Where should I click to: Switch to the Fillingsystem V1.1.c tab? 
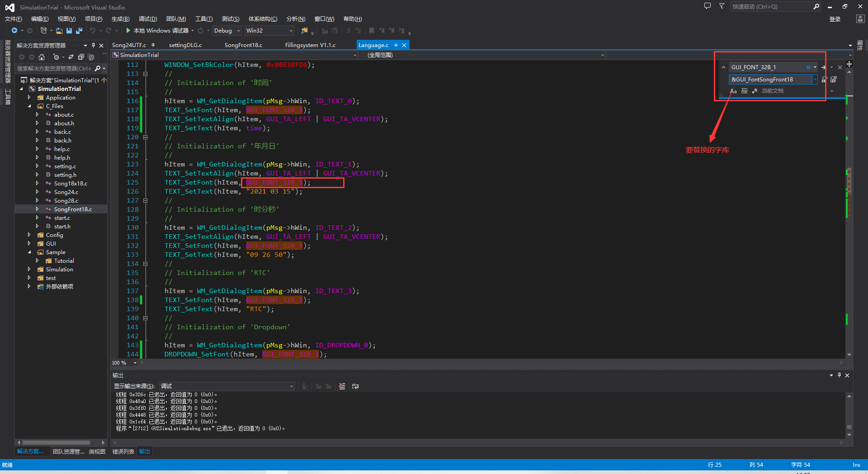310,45
